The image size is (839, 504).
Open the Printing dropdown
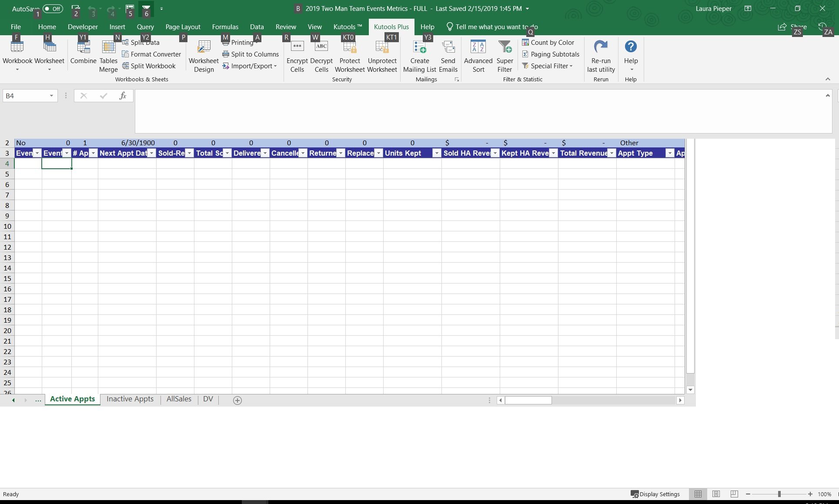click(x=240, y=43)
